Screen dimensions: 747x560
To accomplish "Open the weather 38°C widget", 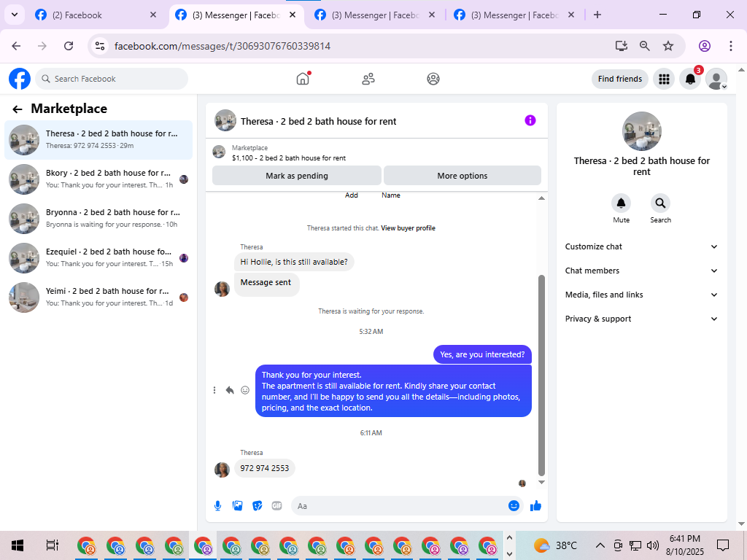I will coord(555,545).
